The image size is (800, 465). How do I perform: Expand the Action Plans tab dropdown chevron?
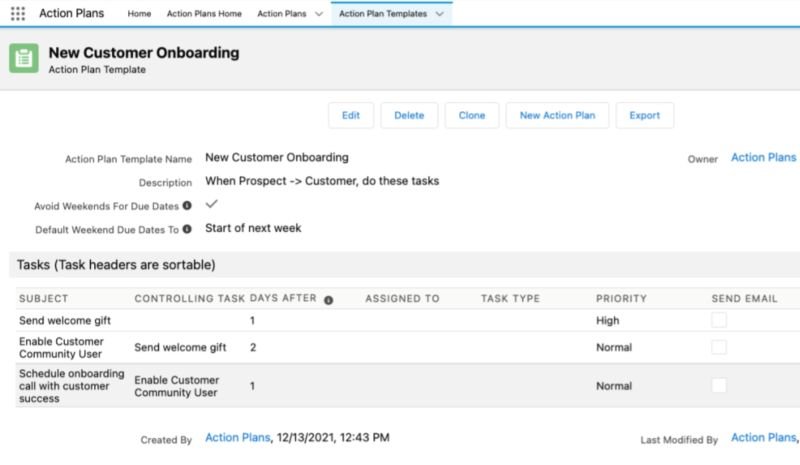[x=319, y=14]
